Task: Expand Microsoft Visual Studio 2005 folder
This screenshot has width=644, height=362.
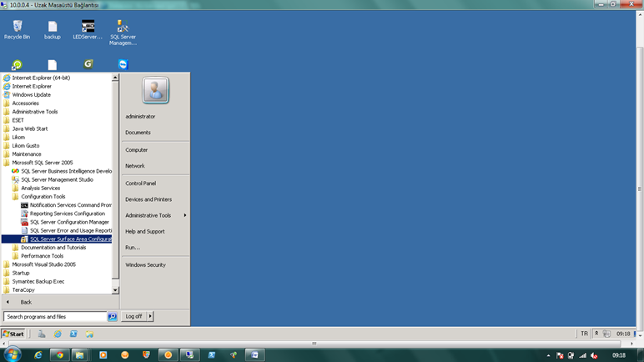Action: [x=43, y=264]
